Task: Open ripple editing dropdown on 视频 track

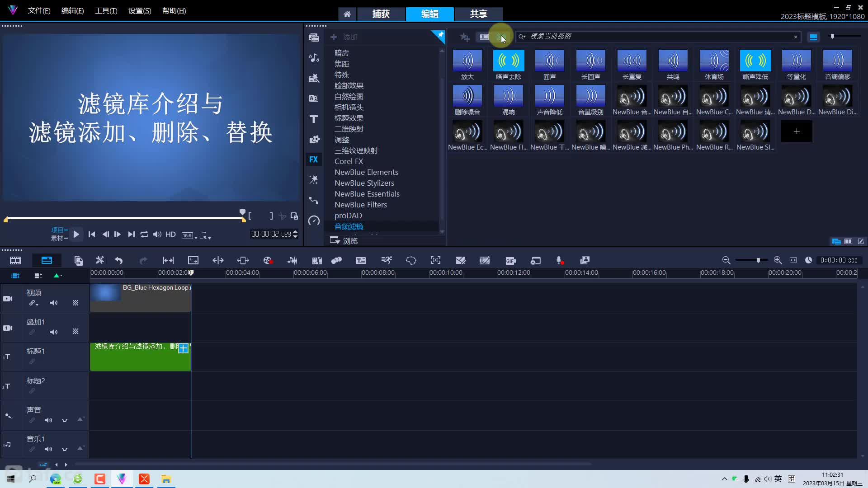Action: tap(34, 303)
